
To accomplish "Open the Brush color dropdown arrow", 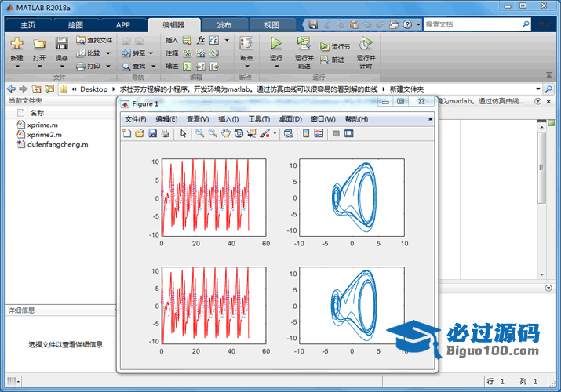I will (x=275, y=133).
